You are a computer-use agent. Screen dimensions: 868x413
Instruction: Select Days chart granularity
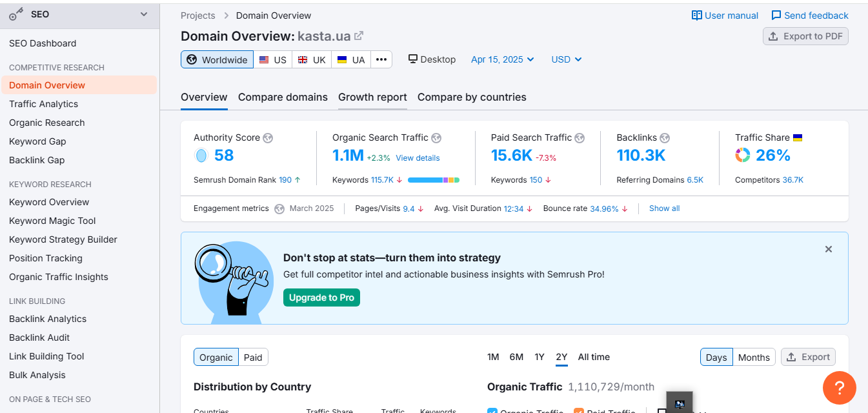point(716,358)
